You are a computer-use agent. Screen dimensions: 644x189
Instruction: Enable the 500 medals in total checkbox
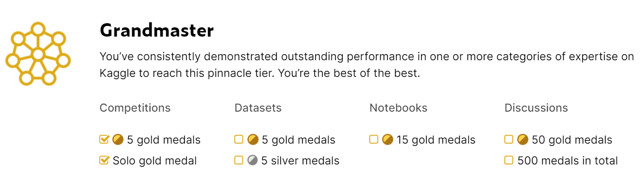(x=509, y=161)
